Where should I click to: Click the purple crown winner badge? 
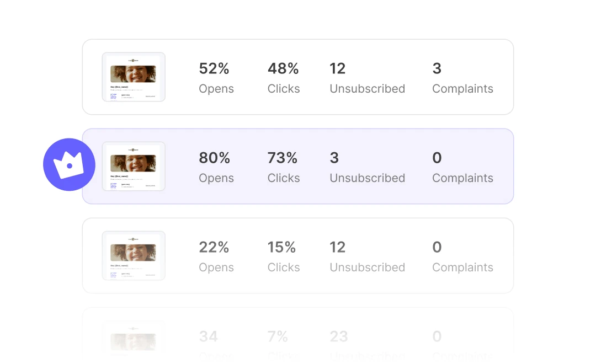(x=69, y=164)
